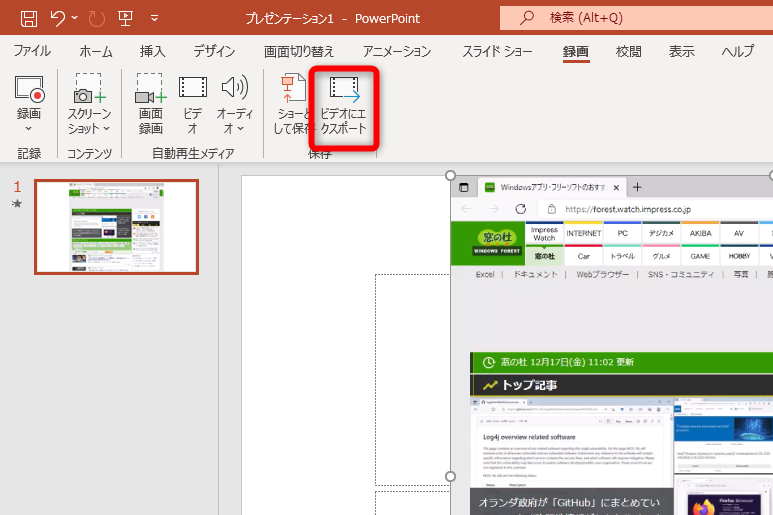Click the lock icon in the address bar
The height and width of the screenshot is (515, 773).
click(552, 209)
